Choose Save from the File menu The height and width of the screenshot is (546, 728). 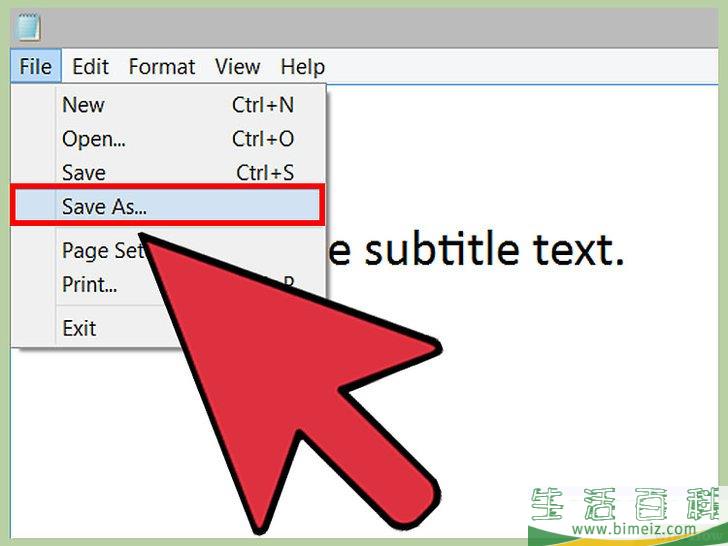(x=168, y=173)
